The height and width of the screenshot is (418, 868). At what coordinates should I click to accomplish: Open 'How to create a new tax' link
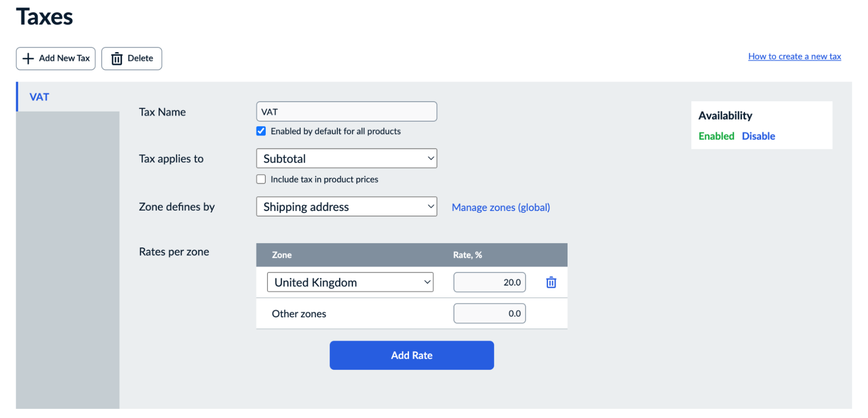tap(794, 56)
